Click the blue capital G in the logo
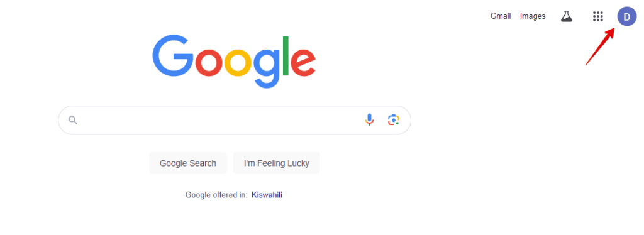The height and width of the screenshot is (235, 644). pyautogui.click(x=173, y=56)
